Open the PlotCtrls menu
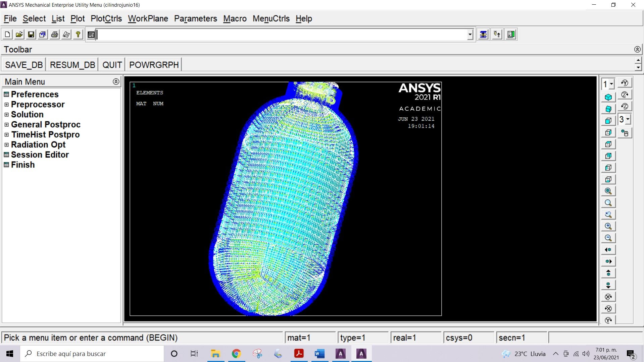Viewport: 644px width, 362px height. 106,19
